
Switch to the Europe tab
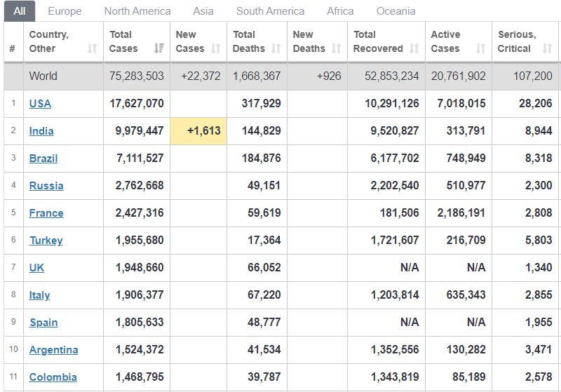click(65, 11)
